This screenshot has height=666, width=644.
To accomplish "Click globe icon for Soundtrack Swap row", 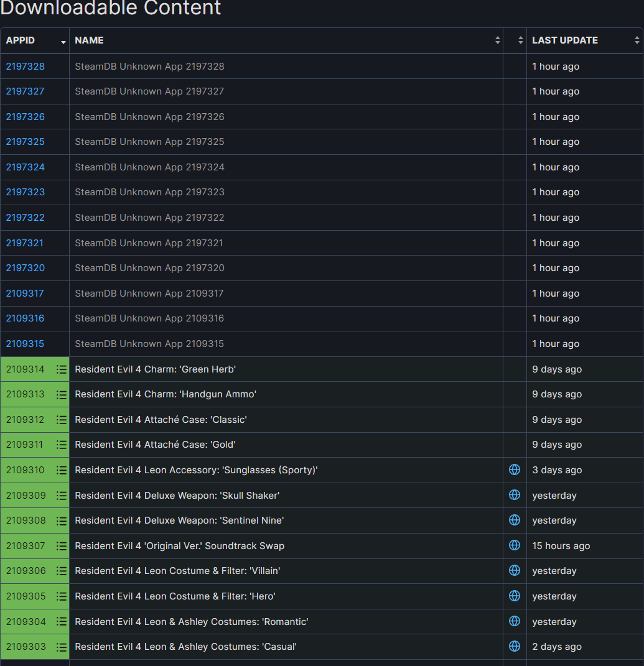I will click(x=515, y=545).
